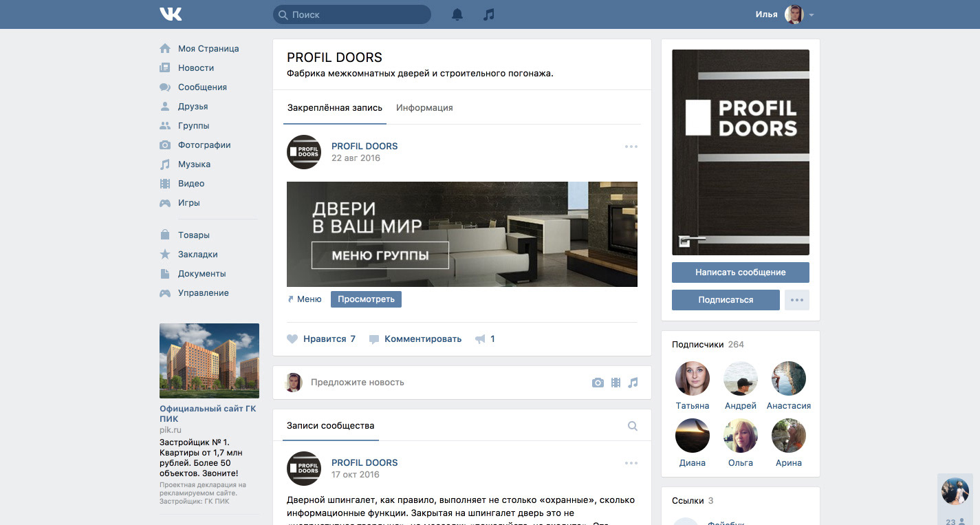Switch to Закреплённая запись tab
The height and width of the screenshot is (525, 980).
point(335,108)
